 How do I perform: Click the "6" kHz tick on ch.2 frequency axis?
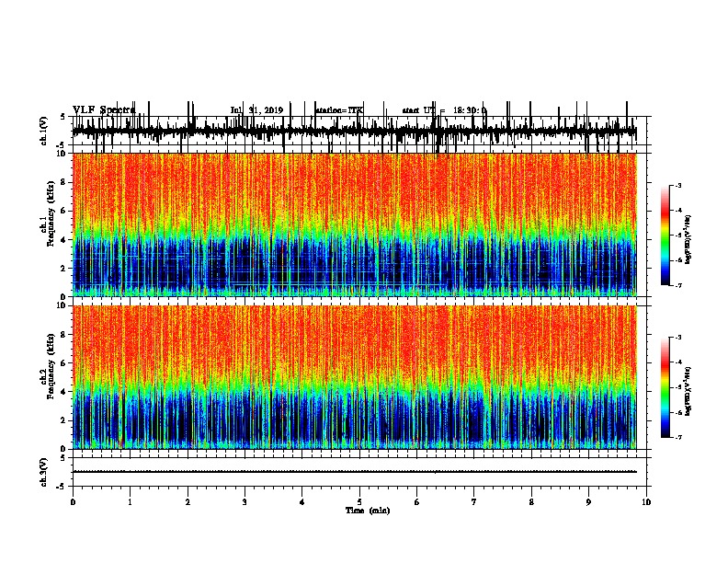pos(64,363)
